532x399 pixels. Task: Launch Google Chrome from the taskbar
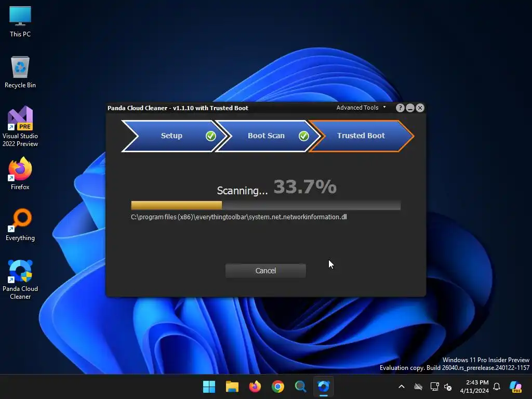pyautogui.click(x=278, y=387)
